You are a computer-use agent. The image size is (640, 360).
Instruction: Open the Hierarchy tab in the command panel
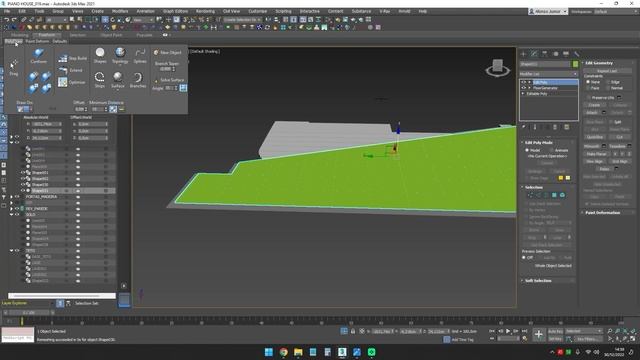(544, 53)
